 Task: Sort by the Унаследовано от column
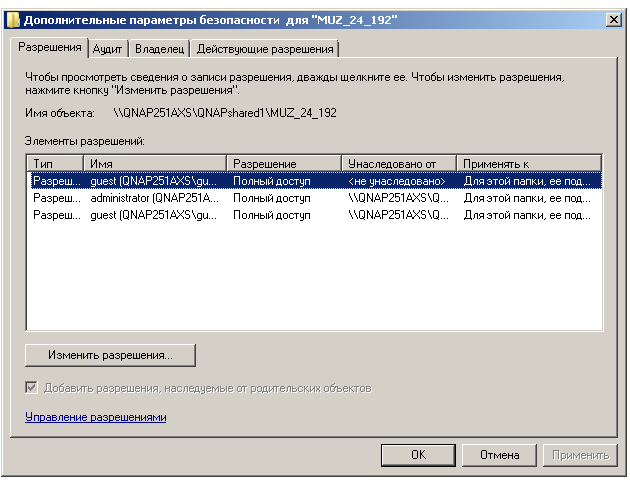pyautogui.click(x=399, y=163)
